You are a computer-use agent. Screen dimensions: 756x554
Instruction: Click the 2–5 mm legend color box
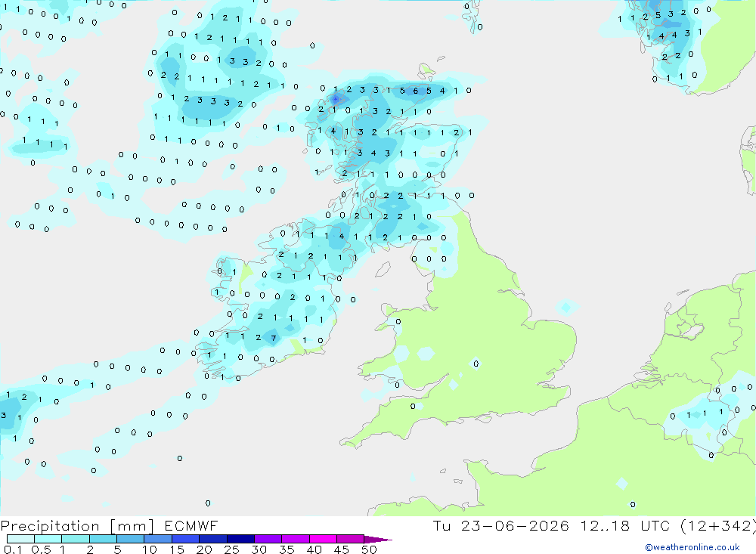point(103,539)
